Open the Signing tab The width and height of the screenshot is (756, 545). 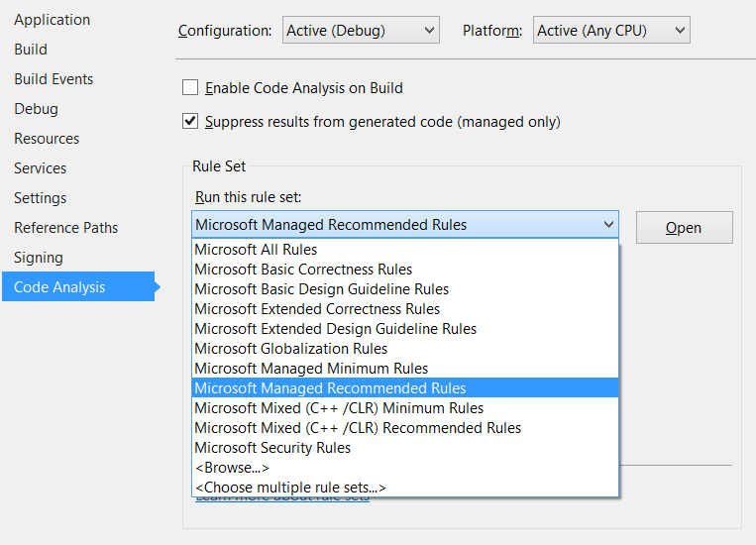click(39, 258)
